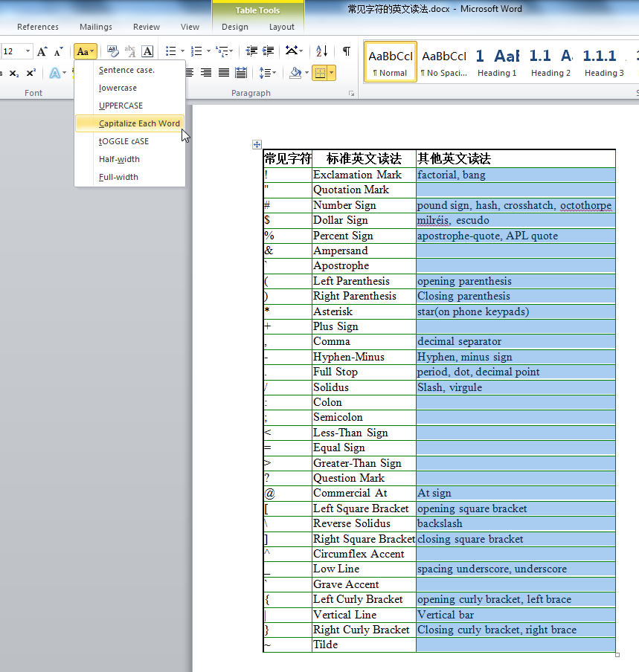This screenshot has height=672, width=639.
Task: Choose Half-width option
Action: click(x=130, y=159)
